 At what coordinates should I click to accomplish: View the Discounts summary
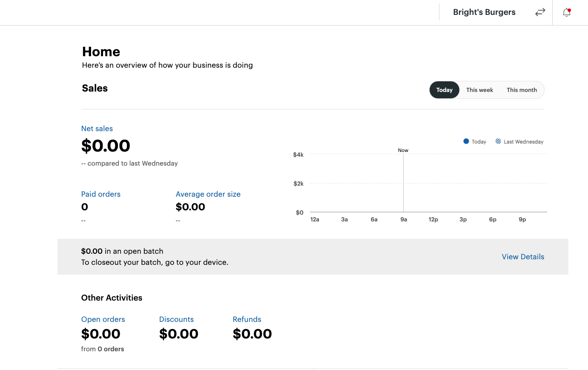176,319
